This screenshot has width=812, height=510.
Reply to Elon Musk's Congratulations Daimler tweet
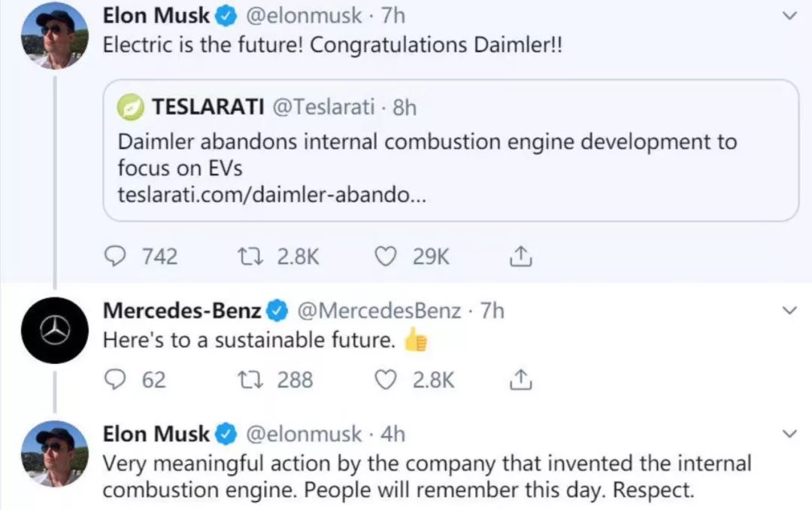(114, 257)
